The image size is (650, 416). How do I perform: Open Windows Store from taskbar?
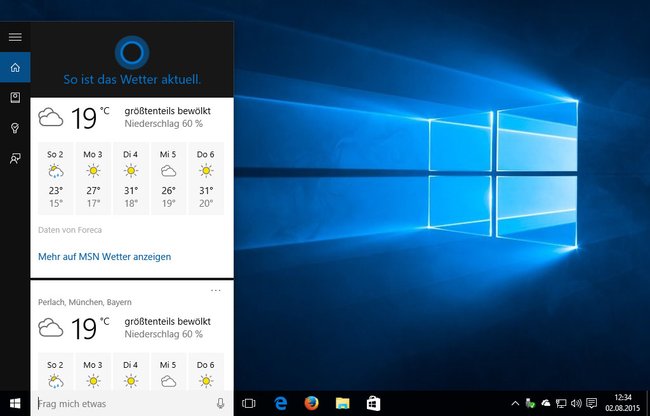pyautogui.click(x=373, y=403)
